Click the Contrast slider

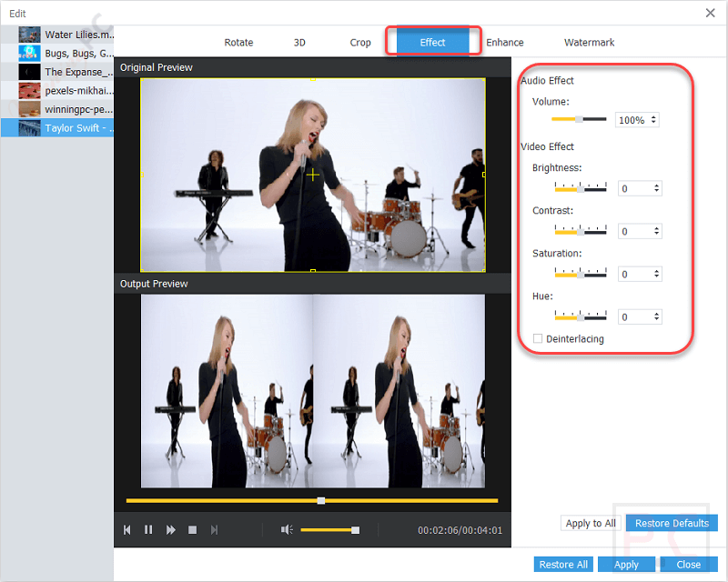click(x=581, y=231)
